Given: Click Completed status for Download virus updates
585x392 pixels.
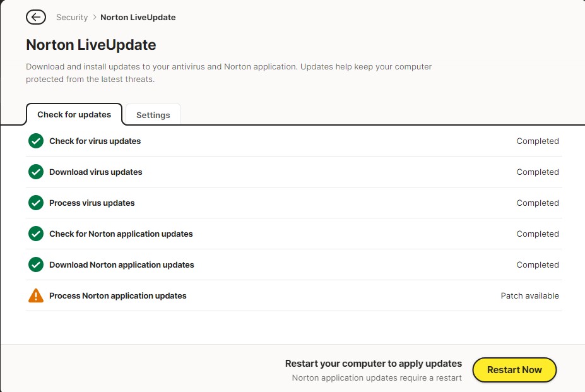Looking at the screenshot, I should [538, 172].
